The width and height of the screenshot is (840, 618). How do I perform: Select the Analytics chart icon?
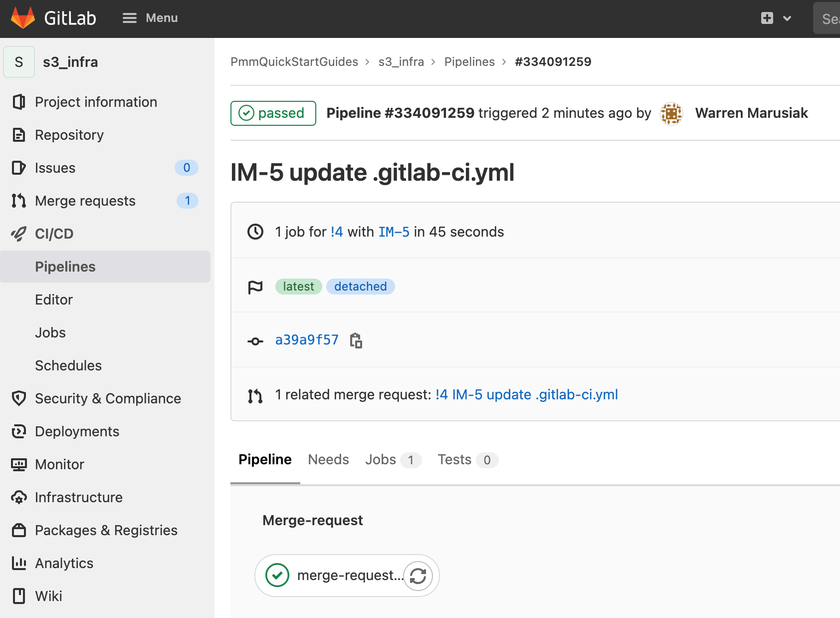[x=18, y=563]
